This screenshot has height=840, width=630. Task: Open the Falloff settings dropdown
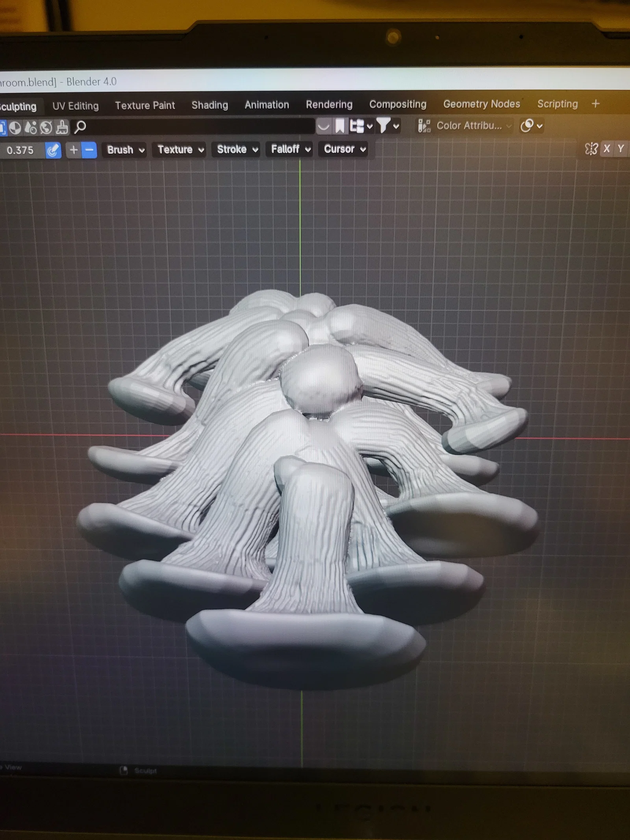click(290, 149)
